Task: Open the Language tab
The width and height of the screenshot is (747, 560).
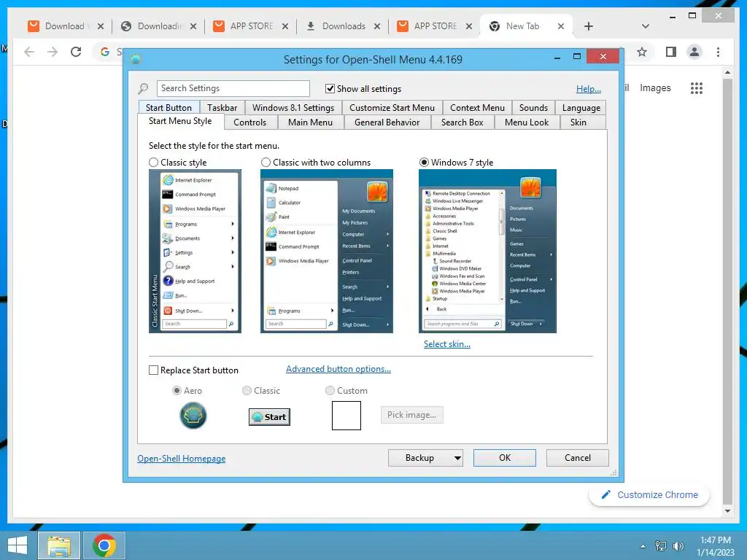Action: [x=581, y=108]
